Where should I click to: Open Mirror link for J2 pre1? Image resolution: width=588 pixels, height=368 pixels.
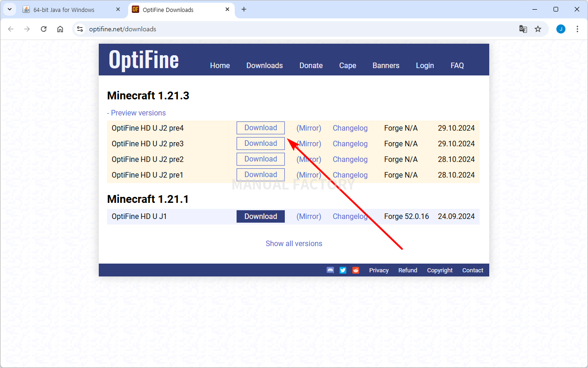point(309,175)
